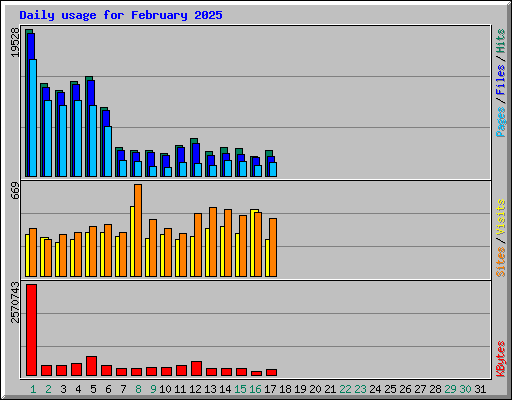Click the 2570743 axis value
Image resolution: width=512 pixels, height=400 pixels.
coord(15,302)
